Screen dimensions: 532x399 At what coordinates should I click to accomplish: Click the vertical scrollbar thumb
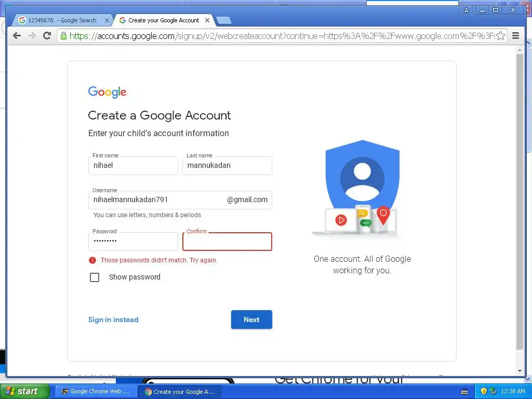click(520, 202)
